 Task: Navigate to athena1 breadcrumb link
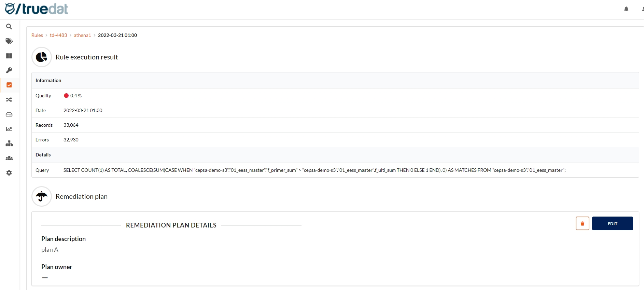click(x=82, y=35)
